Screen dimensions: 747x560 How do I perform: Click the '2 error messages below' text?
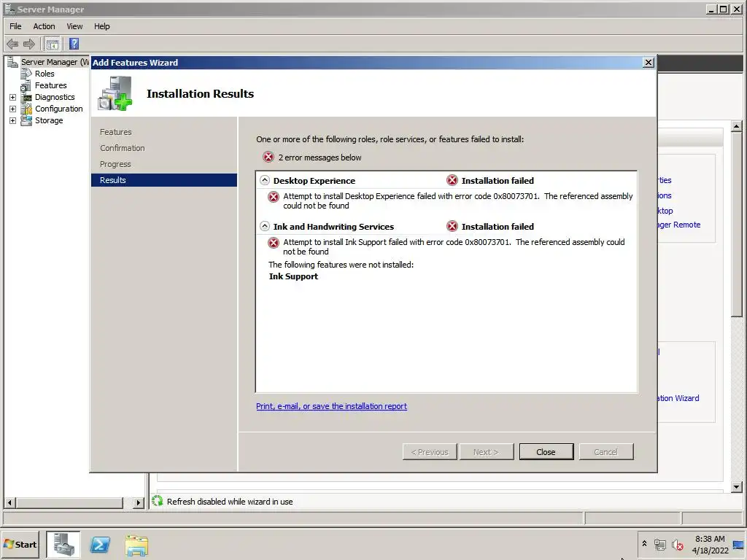[320, 157]
